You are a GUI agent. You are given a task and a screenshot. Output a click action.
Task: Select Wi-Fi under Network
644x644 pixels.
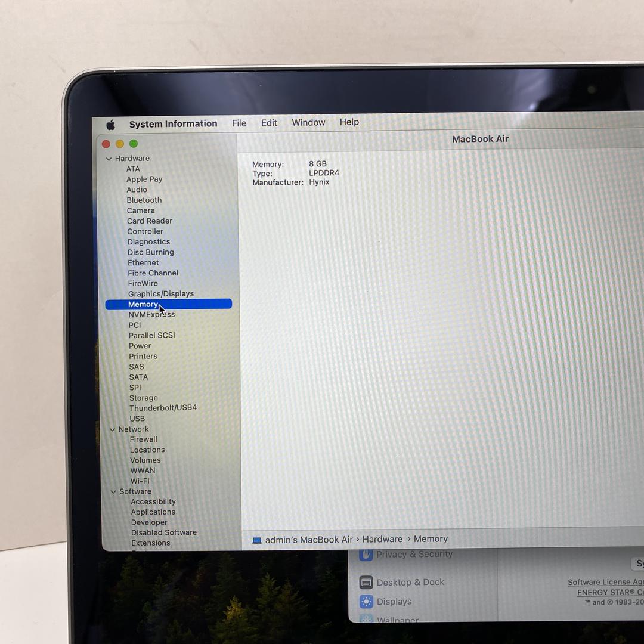coord(140,481)
